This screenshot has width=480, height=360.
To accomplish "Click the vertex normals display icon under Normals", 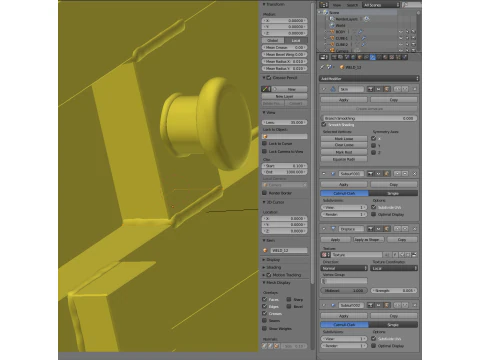I will point(264,346).
